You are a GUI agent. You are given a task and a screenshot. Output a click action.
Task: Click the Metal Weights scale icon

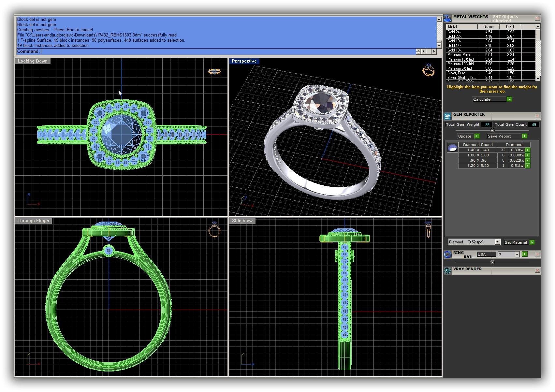click(x=447, y=18)
